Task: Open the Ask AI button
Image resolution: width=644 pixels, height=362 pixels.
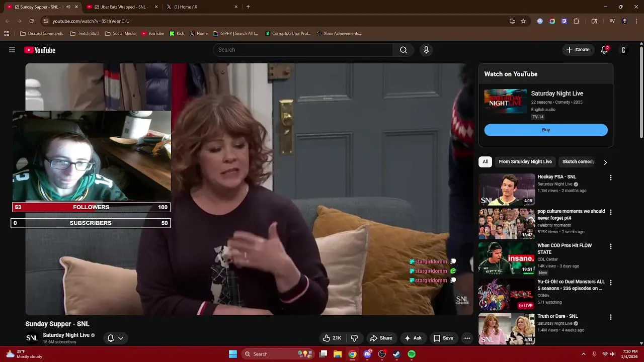Action: click(413, 338)
